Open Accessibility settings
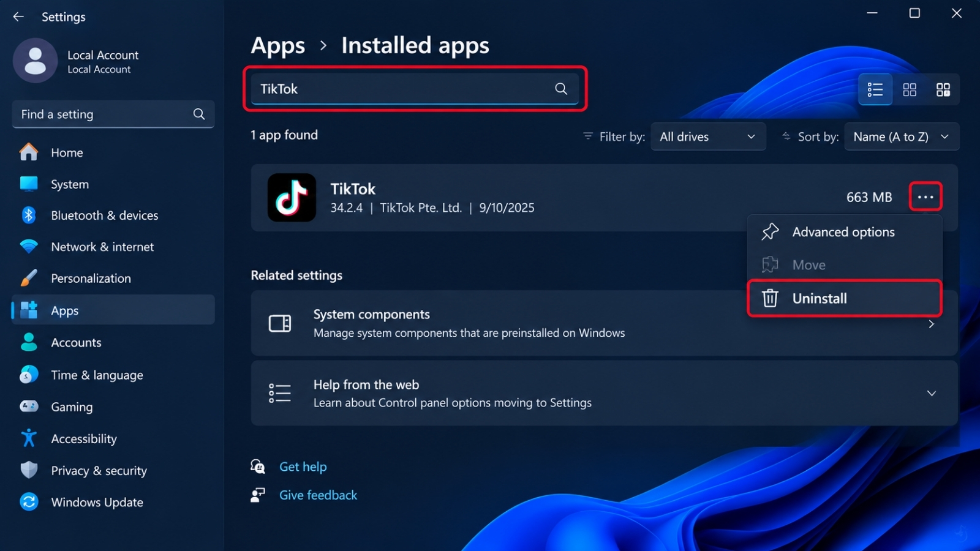 tap(113, 438)
